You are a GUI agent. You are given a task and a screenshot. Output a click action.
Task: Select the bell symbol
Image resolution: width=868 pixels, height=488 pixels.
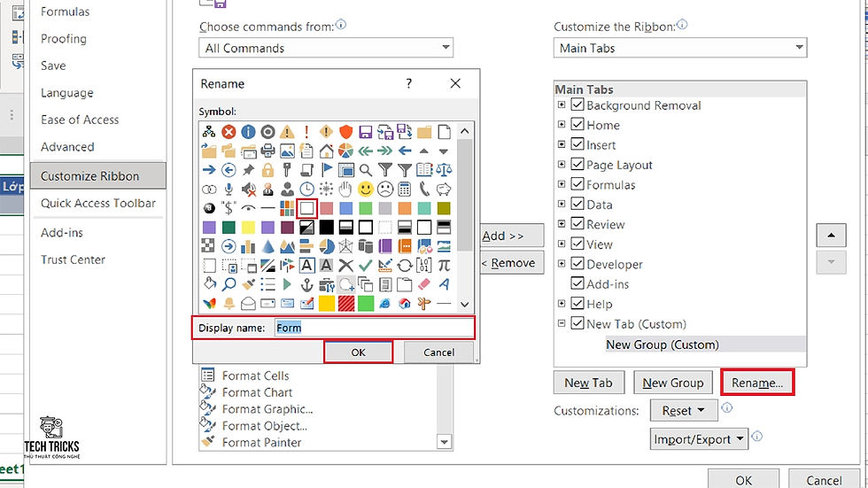point(229,303)
